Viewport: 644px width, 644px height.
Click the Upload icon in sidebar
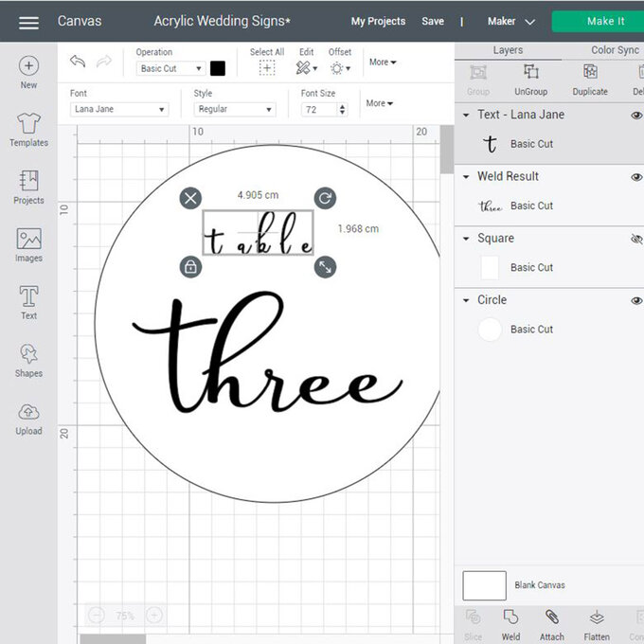[28, 418]
